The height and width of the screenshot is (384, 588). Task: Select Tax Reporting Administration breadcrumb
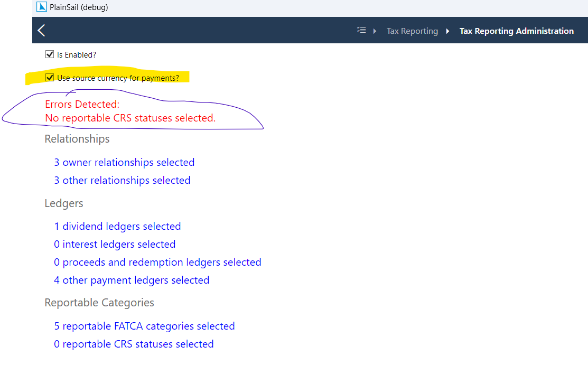[516, 31]
